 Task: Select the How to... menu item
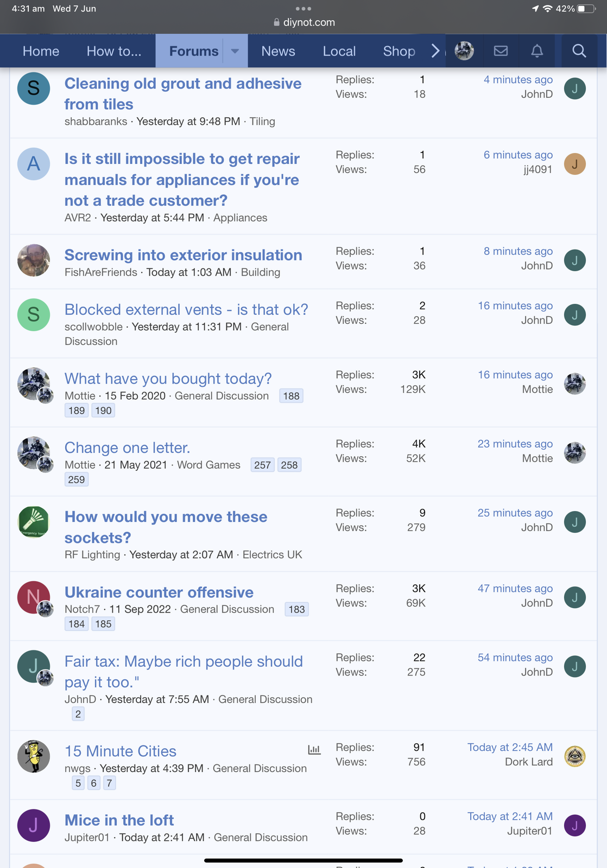tap(114, 51)
